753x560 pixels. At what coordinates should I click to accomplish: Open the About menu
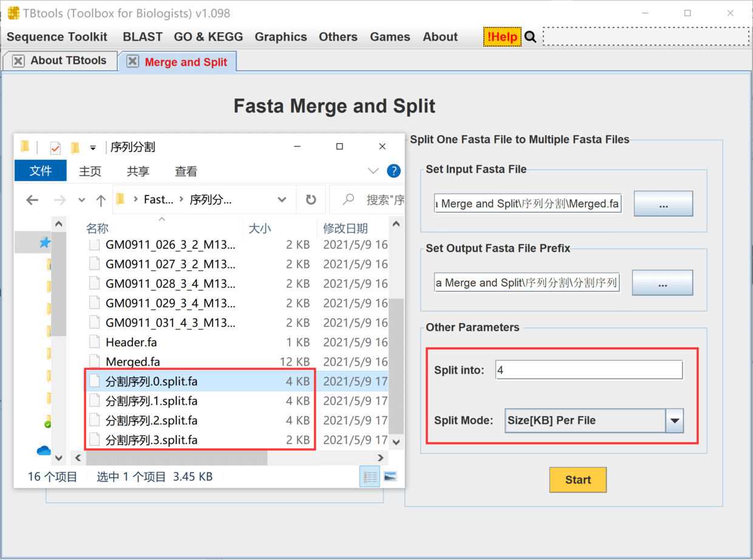[440, 37]
